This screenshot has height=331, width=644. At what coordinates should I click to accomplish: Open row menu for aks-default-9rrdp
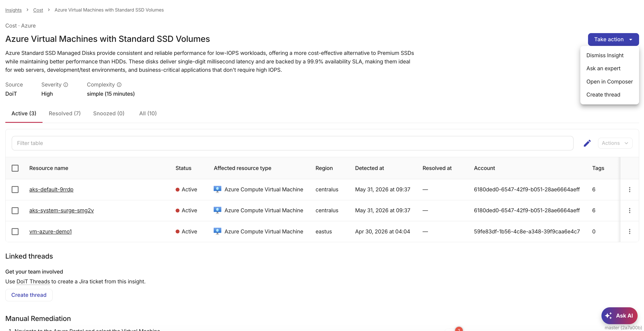pos(629,190)
